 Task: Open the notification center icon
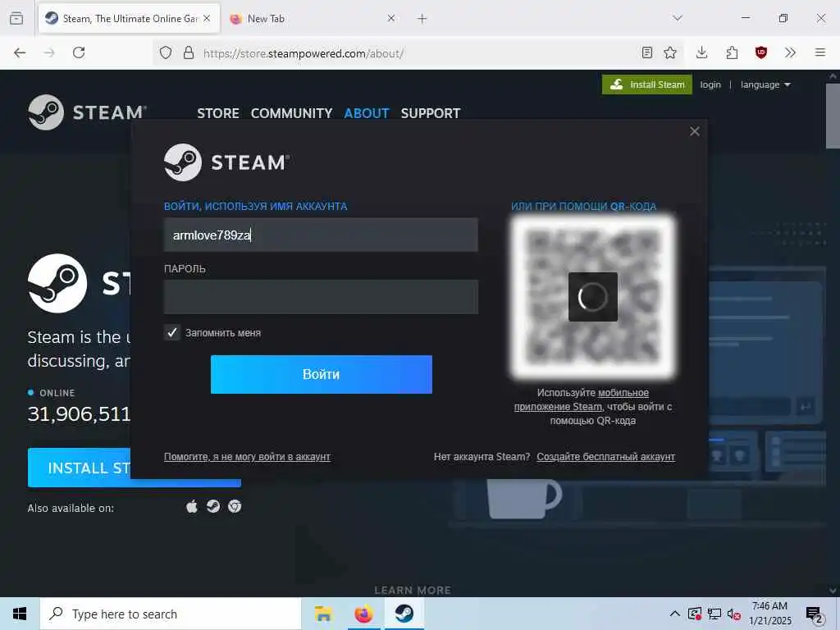[x=815, y=615]
